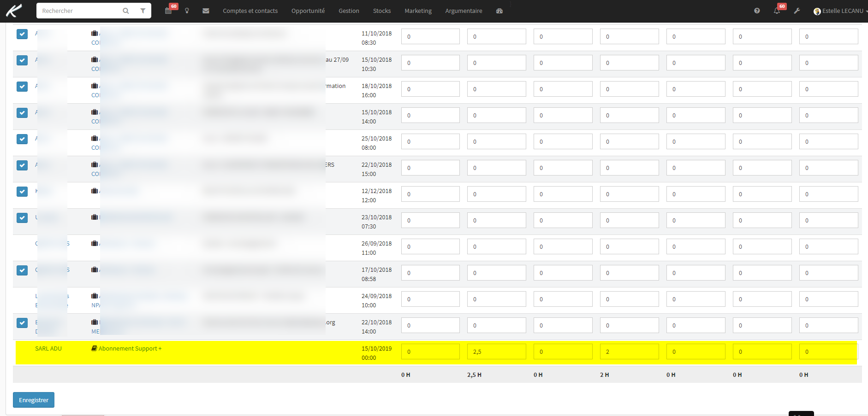Open the calendar icon with badge 60
The width and height of the screenshot is (868, 416).
[x=169, y=11]
